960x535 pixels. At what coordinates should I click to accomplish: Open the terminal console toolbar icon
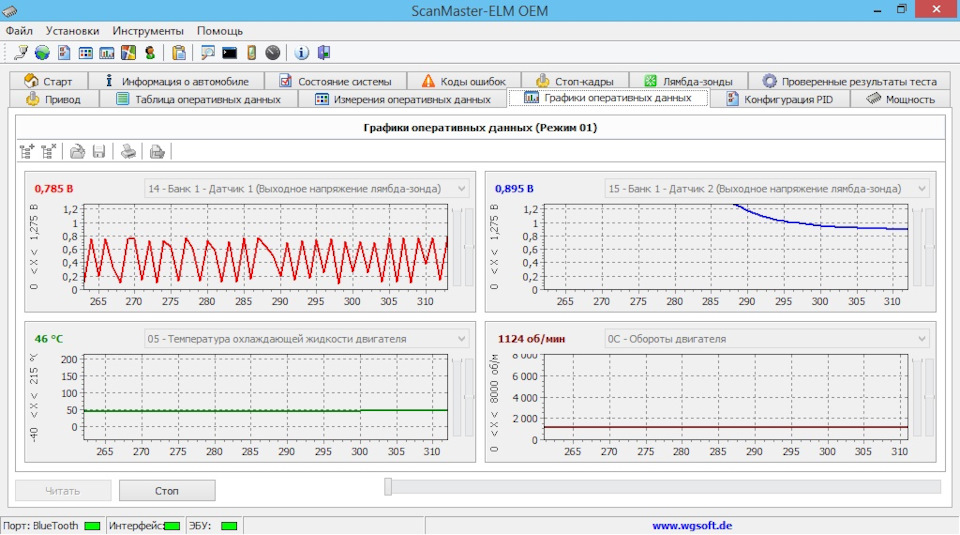click(229, 52)
